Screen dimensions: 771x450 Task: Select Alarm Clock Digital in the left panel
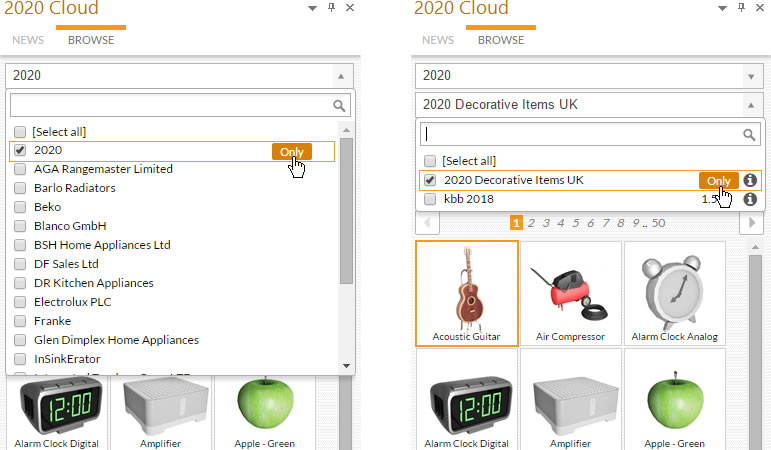tap(57, 413)
